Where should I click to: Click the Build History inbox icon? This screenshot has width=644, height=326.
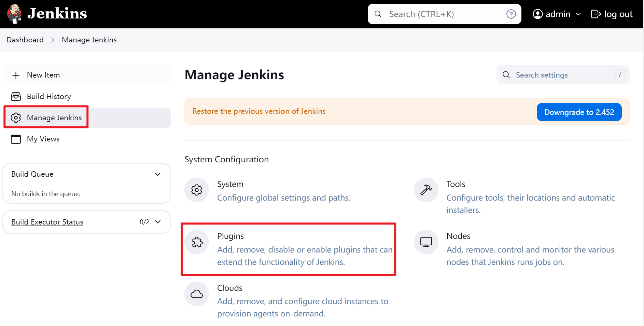(x=16, y=96)
